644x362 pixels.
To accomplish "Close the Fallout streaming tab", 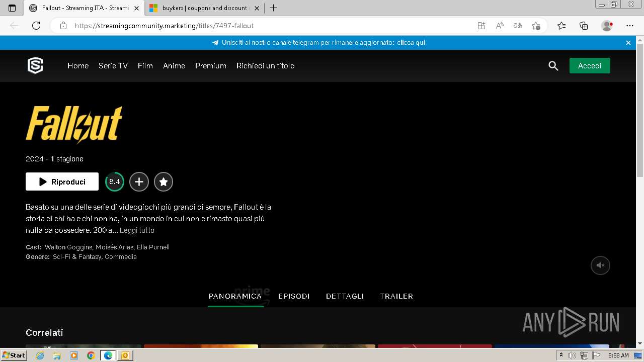I will coord(136,8).
